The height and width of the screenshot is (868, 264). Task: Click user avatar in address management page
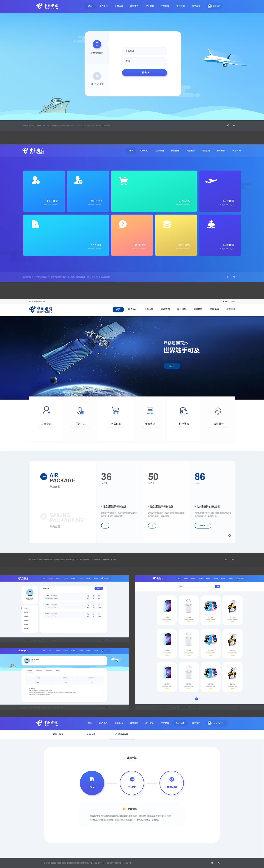click(x=30, y=593)
